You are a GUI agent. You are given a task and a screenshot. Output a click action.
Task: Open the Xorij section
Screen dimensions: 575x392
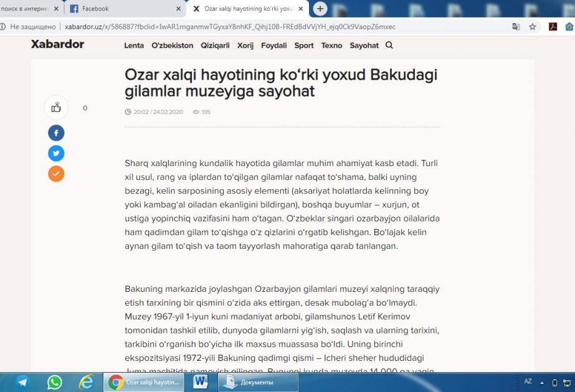(245, 45)
